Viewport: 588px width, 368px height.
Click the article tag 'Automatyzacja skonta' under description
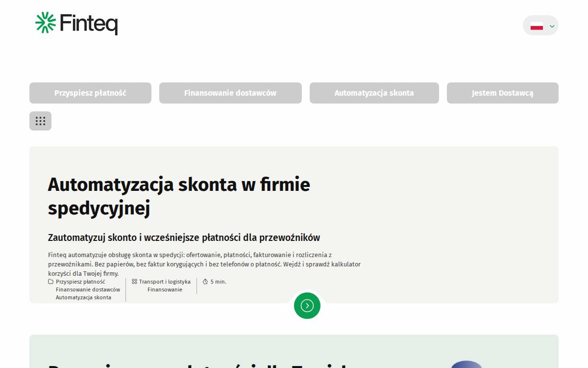83,297
